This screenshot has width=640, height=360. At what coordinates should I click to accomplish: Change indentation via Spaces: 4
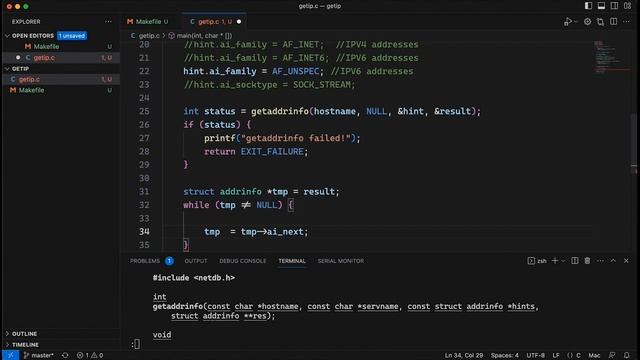tap(504, 356)
